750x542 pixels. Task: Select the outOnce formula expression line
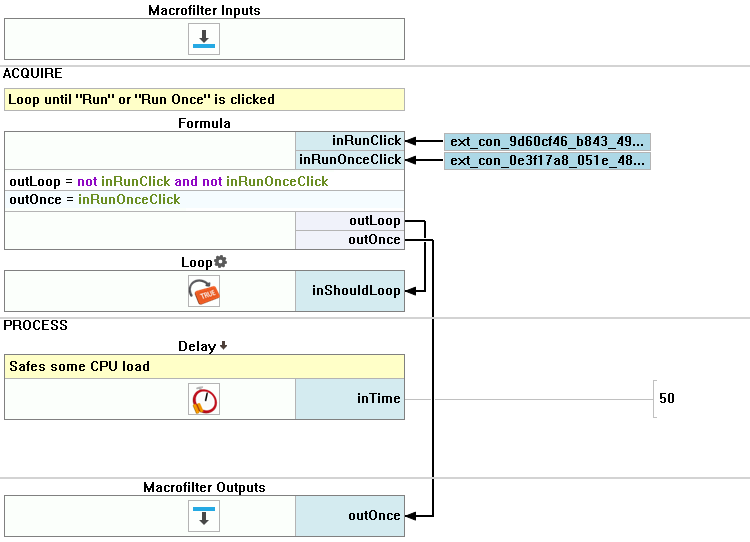(x=95, y=200)
